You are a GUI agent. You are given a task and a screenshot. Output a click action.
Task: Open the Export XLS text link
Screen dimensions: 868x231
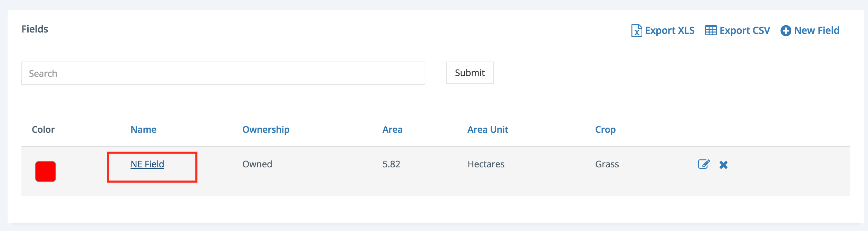pos(669,30)
